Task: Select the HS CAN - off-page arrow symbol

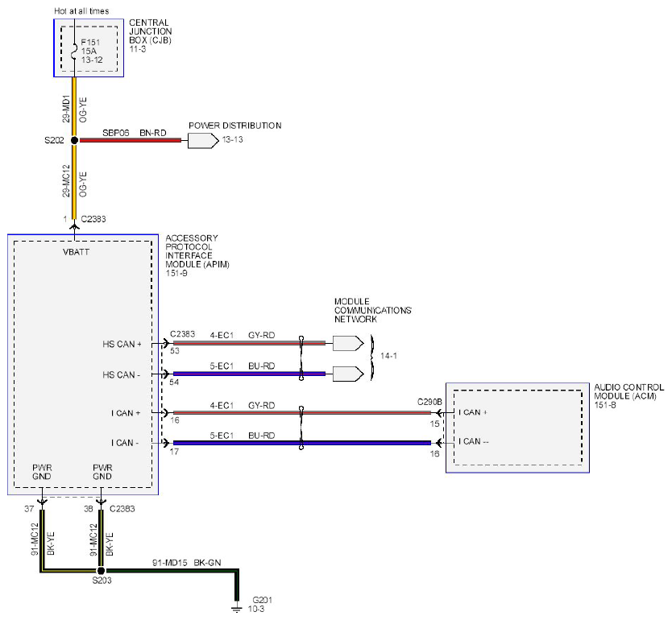Action: [348, 374]
